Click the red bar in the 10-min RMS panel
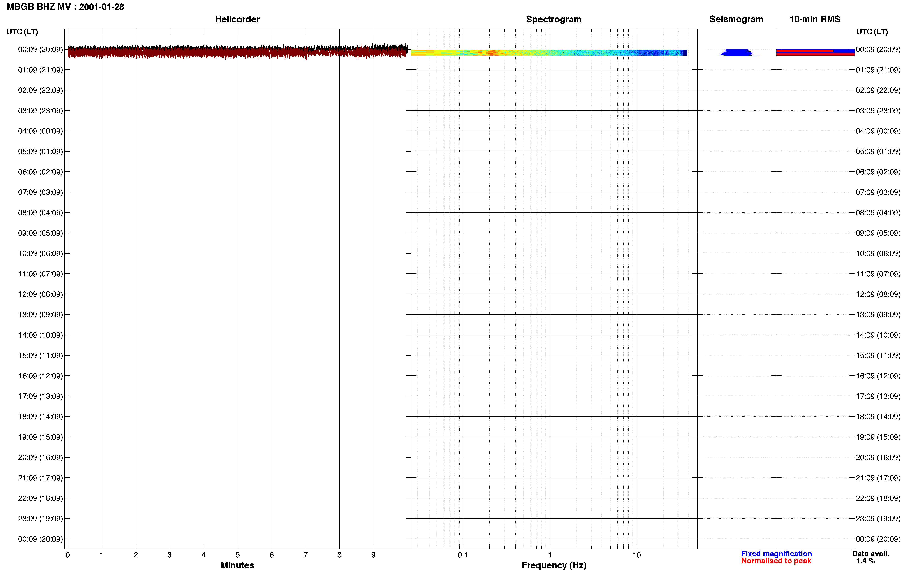924x578 pixels. coord(815,54)
